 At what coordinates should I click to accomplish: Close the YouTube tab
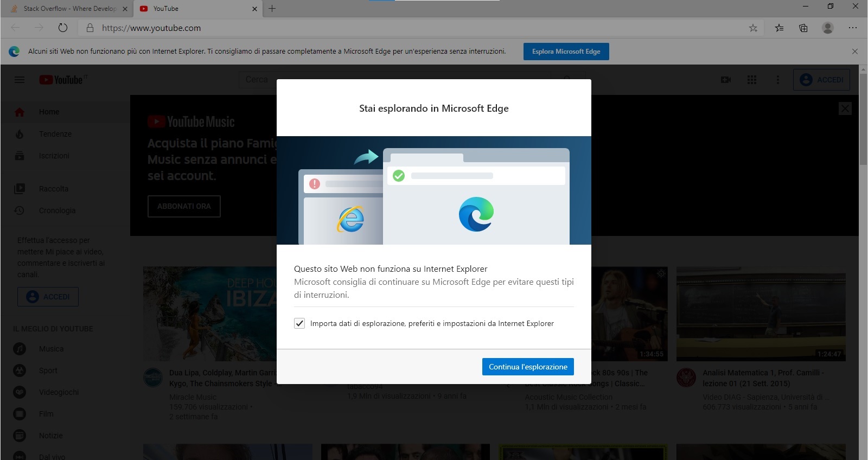tap(254, 9)
